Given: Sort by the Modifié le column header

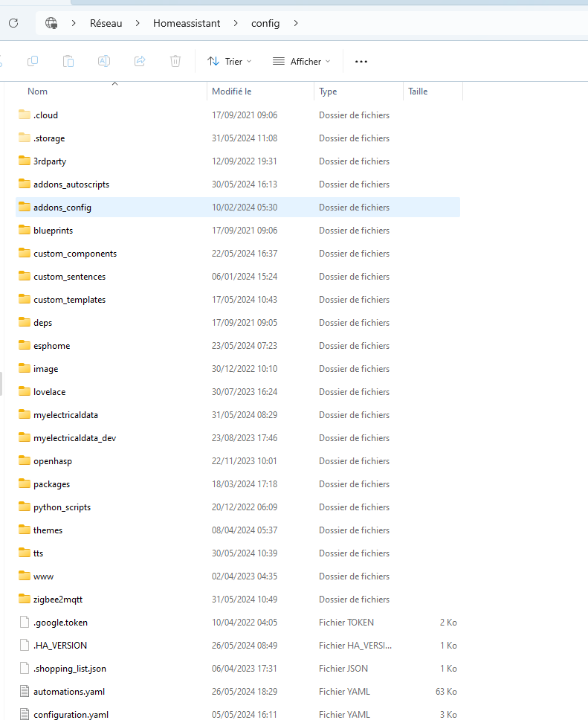Looking at the screenshot, I should pos(232,91).
